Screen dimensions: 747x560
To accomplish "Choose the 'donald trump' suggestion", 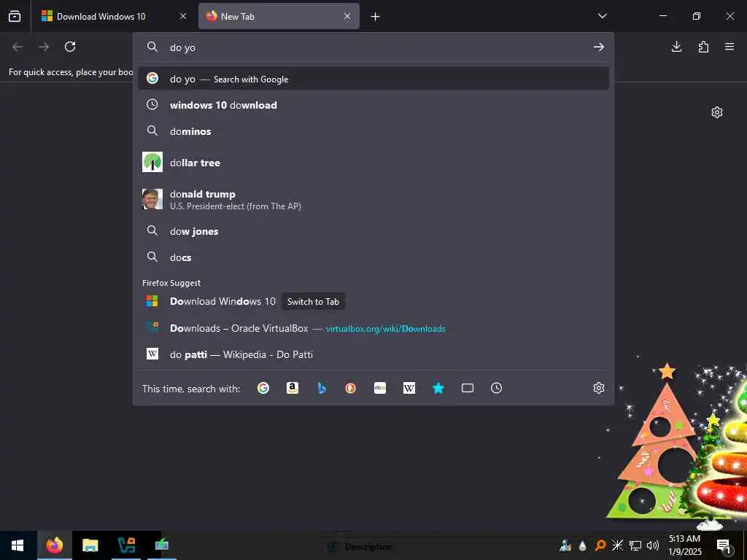I will pyautogui.click(x=373, y=199).
